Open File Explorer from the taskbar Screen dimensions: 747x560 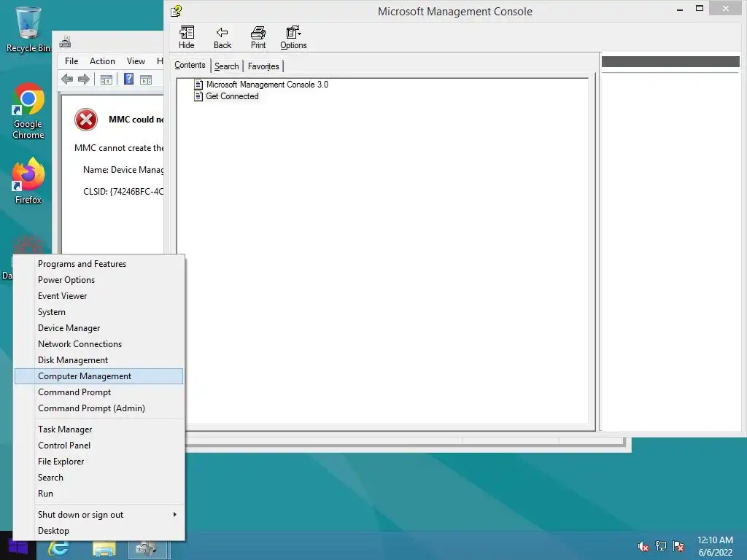point(104,548)
